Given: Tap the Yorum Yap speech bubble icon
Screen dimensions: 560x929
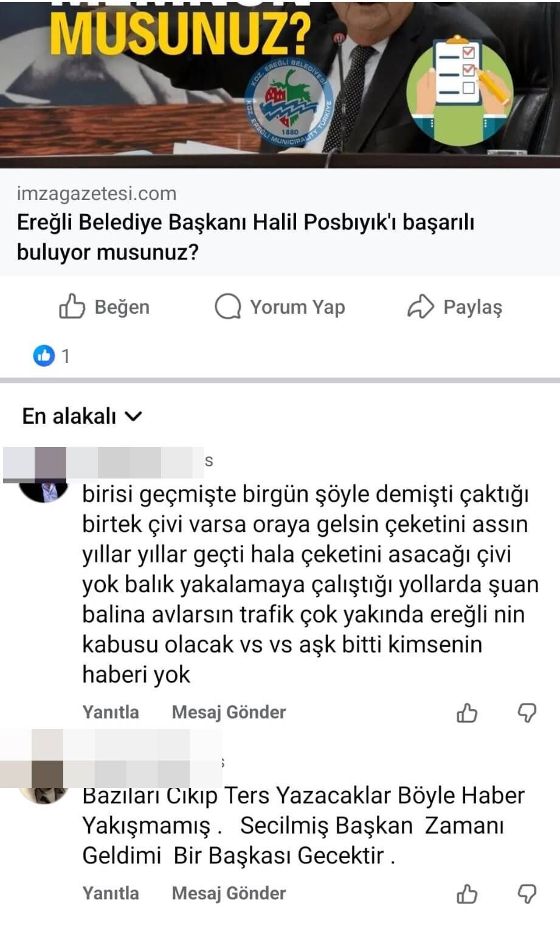Looking at the screenshot, I should coord(228,306).
